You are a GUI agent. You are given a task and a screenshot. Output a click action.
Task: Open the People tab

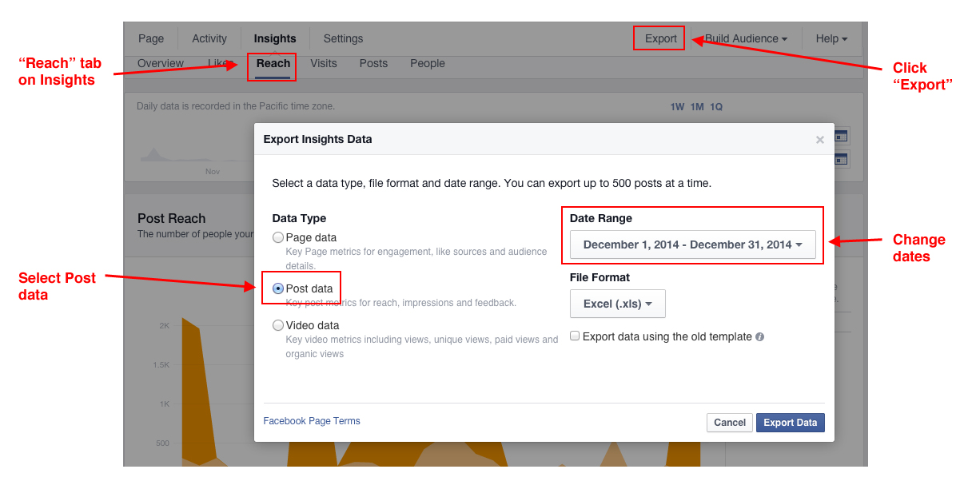pyautogui.click(x=427, y=63)
